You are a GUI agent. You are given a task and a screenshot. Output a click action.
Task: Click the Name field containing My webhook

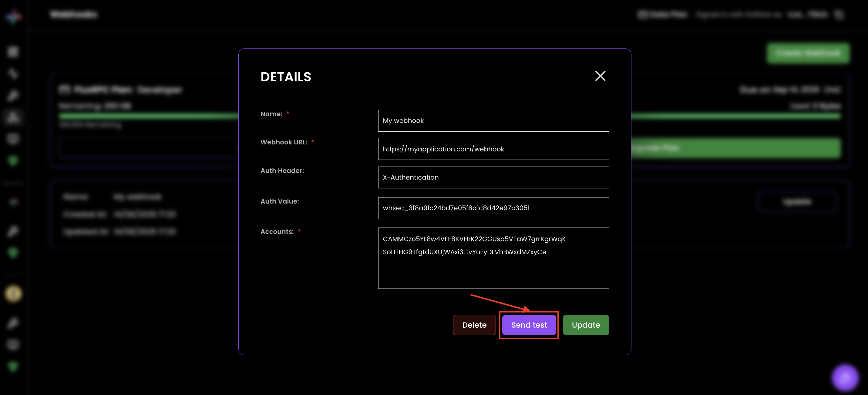493,121
